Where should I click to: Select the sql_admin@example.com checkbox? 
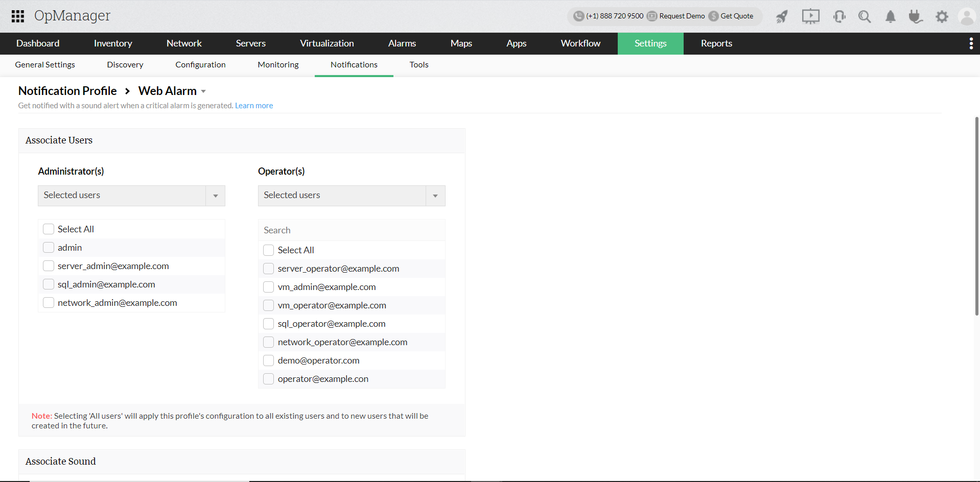[x=49, y=284]
